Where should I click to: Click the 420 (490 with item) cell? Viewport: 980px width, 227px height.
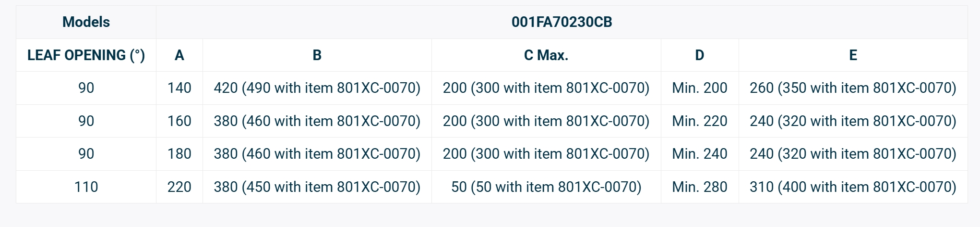click(x=317, y=88)
